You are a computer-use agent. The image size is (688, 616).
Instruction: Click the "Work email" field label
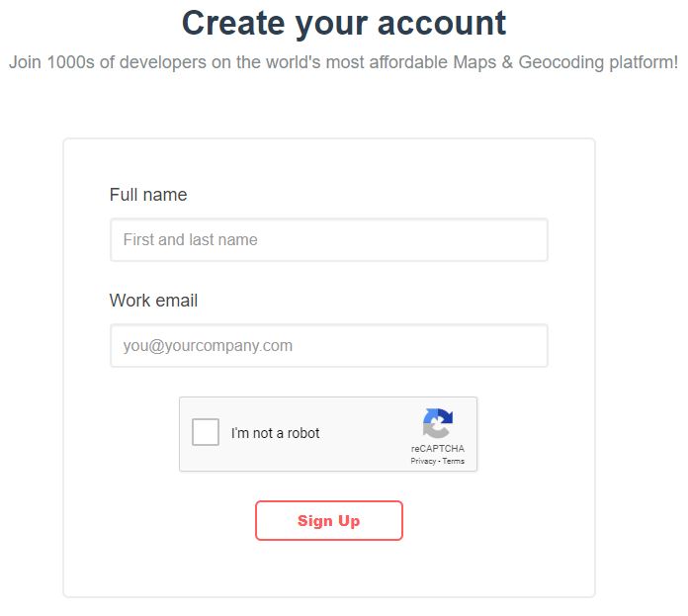(x=153, y=301)
